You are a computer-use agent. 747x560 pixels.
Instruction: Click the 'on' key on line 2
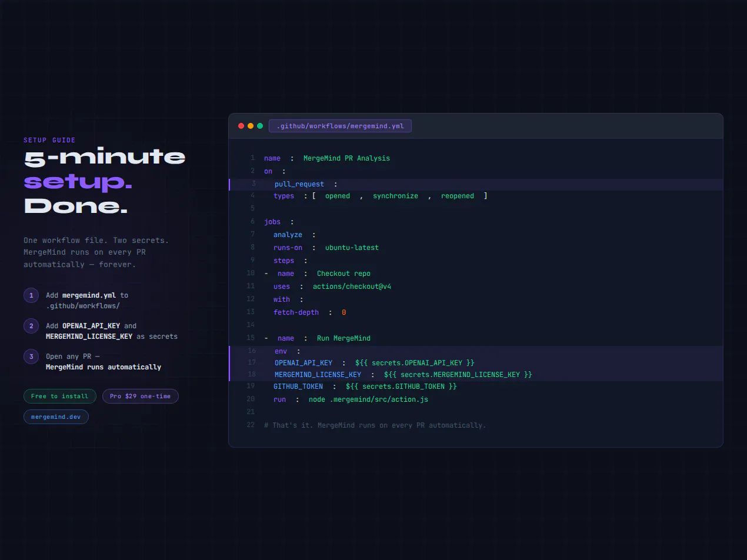(x=268, y=171)
